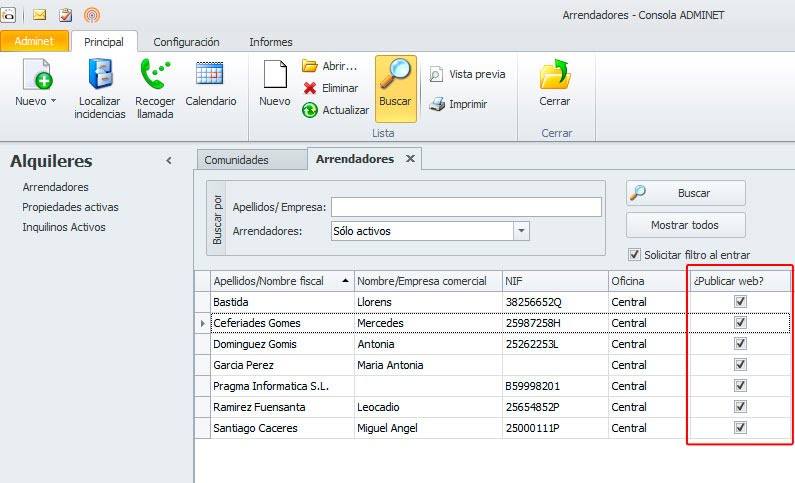Expand the Nuevo dropdown arrow
795x483 pixels.
coord(53,101)
